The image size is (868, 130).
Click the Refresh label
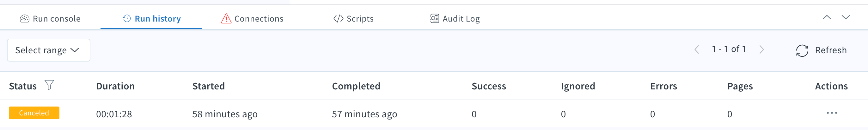point(831,50)
